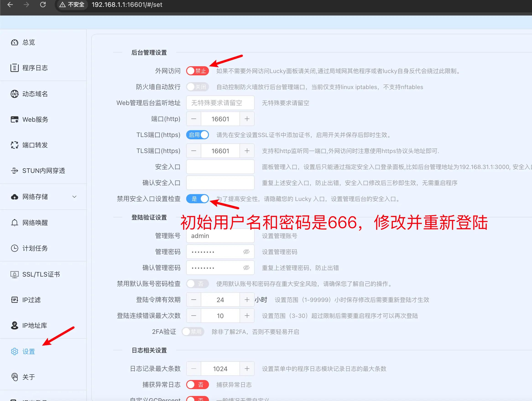
Task: Open 端口转发 menu item
Action: pyautogui.click(x=43, y=145)
